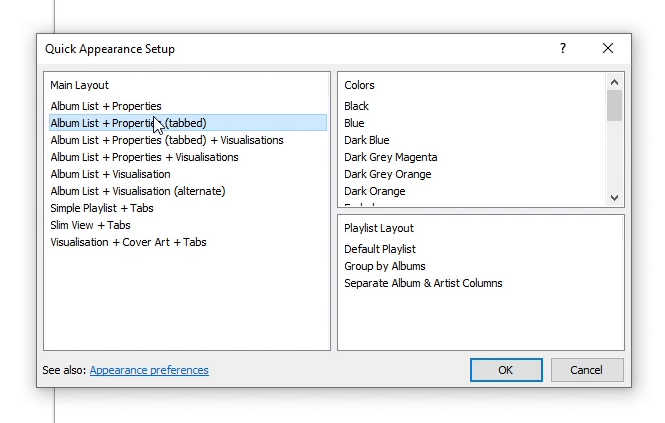Select Group by Albums playlist layout
Screen dimensions: 665x423
[x=385, y=266]
